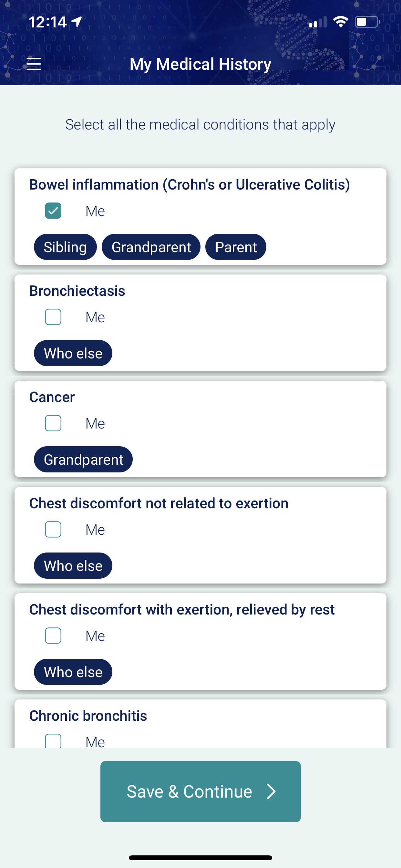Tap the Wi-Fi status icon

point(340,22)
